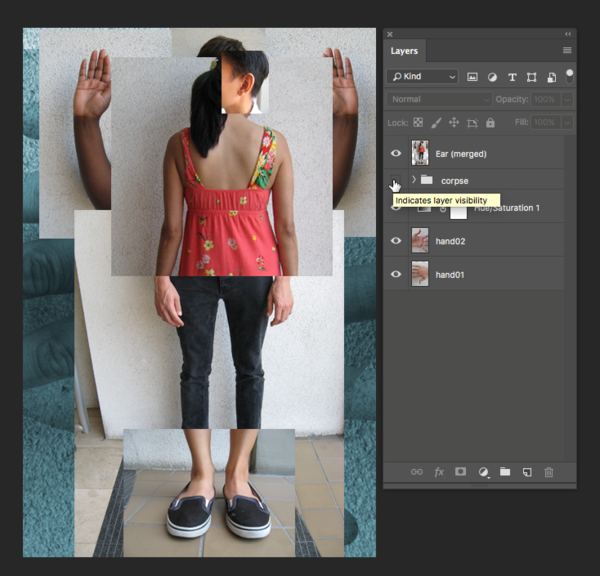The image size is (600, 576).
Task: Open the Layers panel options menu
Action: pos(567,50)
